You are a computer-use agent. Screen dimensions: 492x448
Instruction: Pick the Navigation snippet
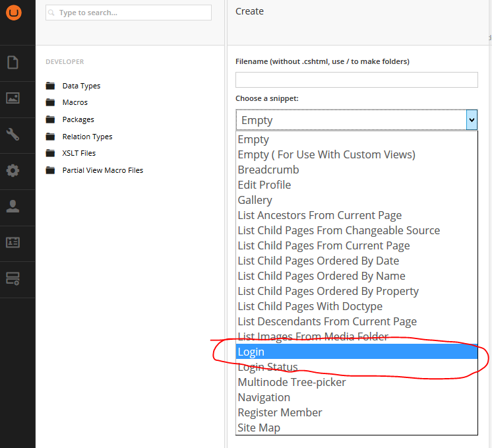coord(357,397)
